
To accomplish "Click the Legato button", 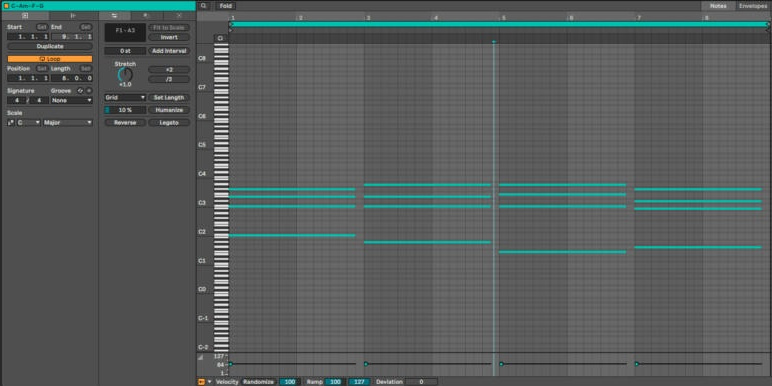I will (x=169, y=123).
